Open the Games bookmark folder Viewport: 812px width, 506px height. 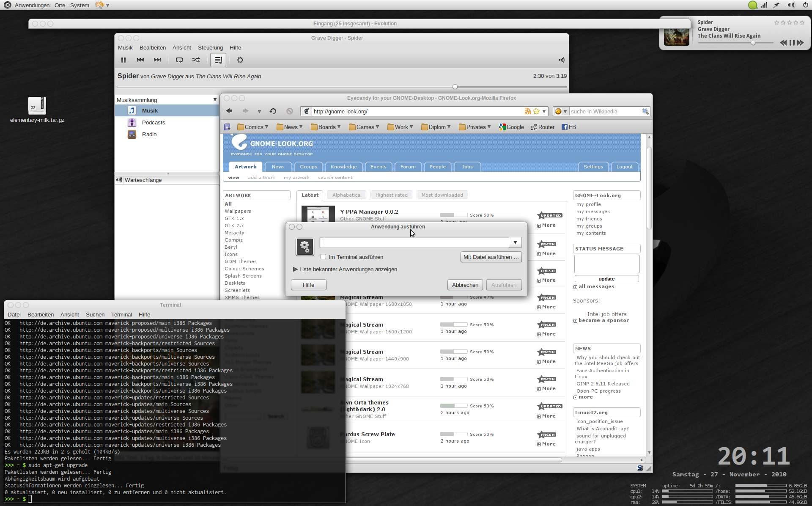364,127
